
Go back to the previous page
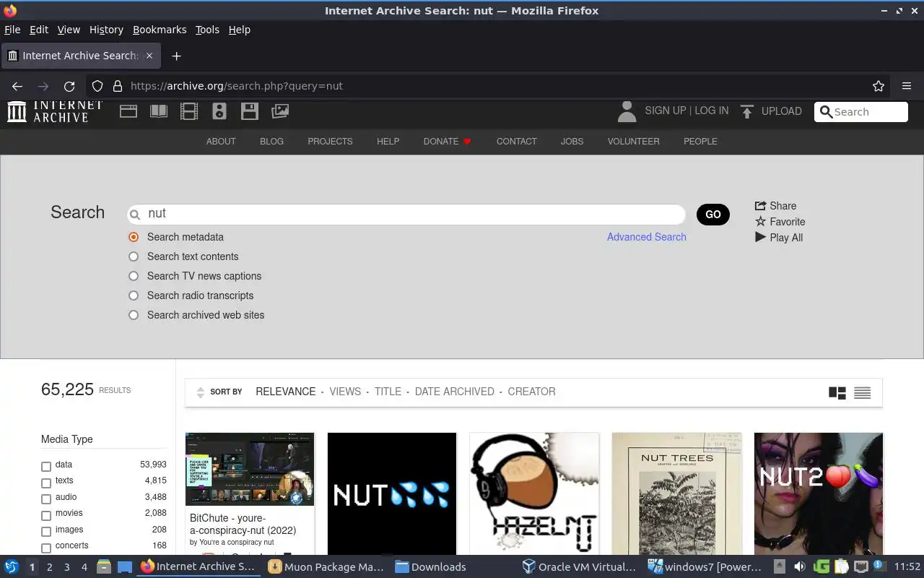pyautogui.click(x=17, y=86)
